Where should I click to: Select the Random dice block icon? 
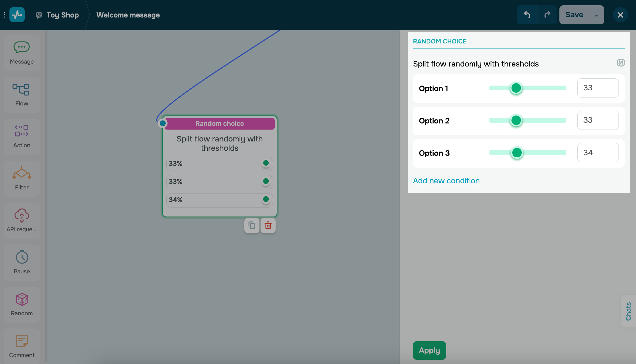(22, 299)
